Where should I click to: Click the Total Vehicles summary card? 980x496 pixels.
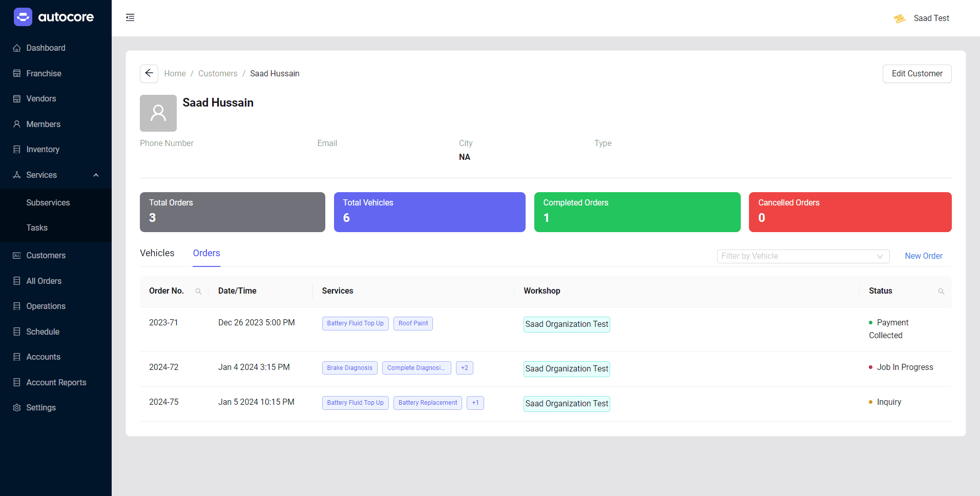click(x=430, y=212)
